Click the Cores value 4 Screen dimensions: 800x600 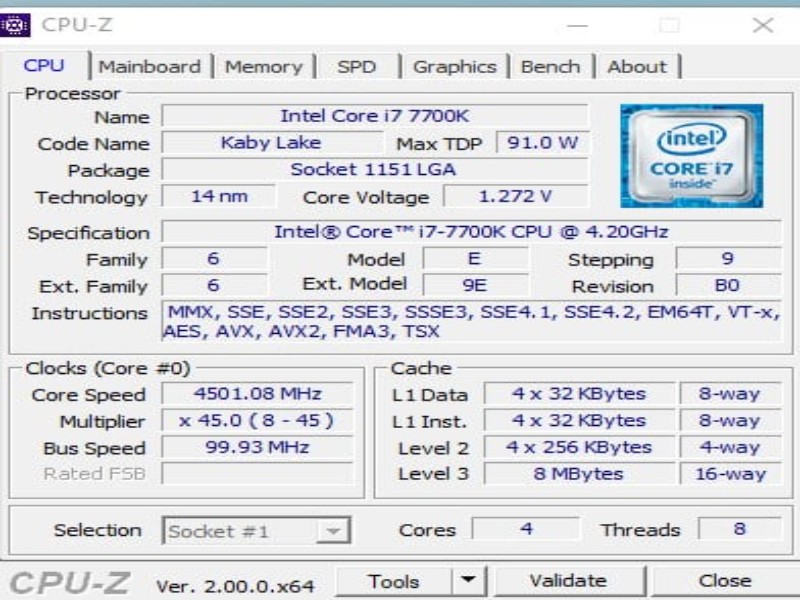(526, 529)
